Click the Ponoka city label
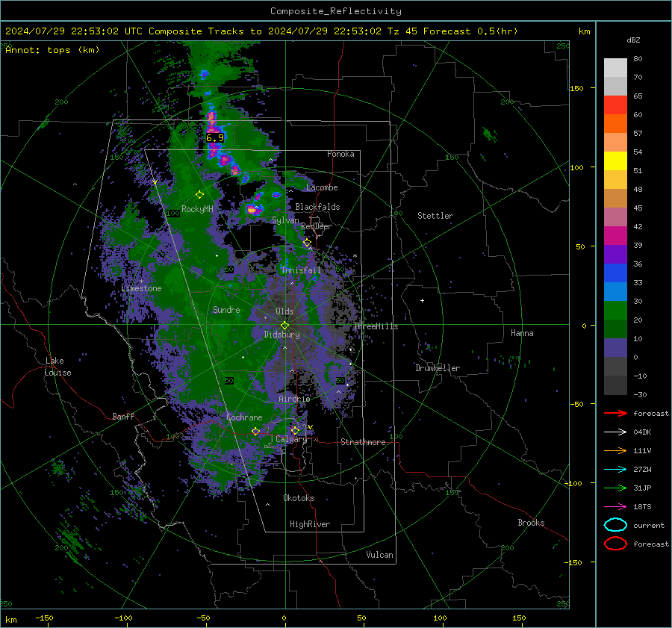The image size is (672, 628). pos(340,154)
